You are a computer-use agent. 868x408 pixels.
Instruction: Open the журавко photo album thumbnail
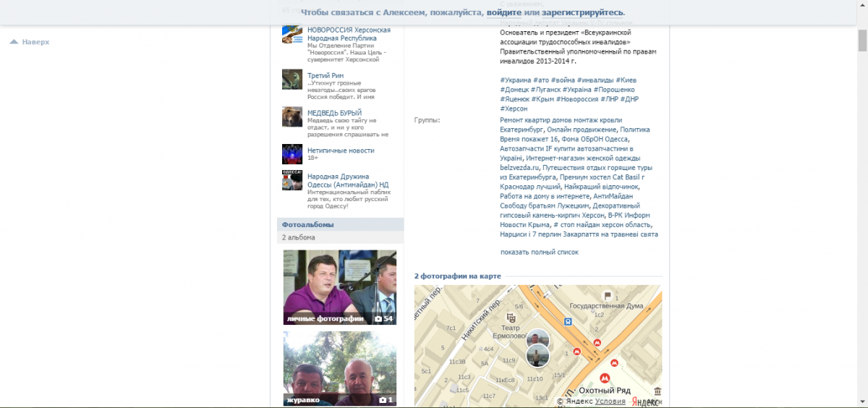340,368
